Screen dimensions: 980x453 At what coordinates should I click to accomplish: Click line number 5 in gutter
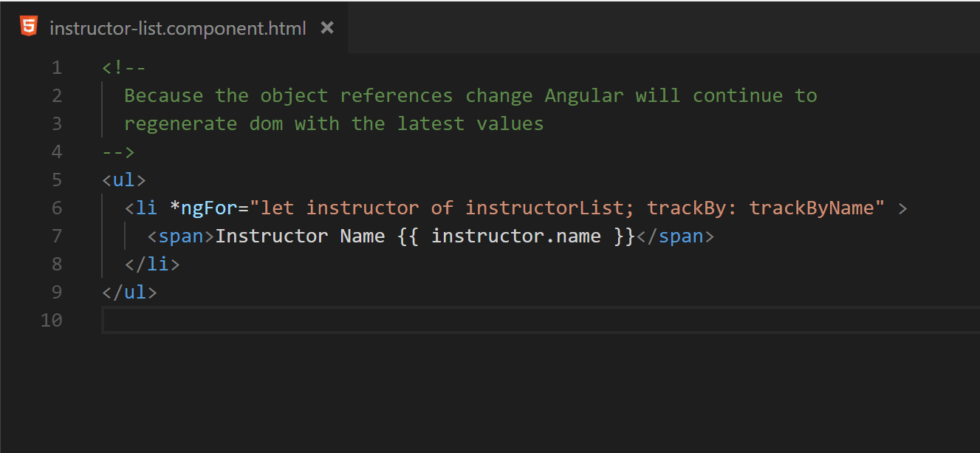point(57,180)
